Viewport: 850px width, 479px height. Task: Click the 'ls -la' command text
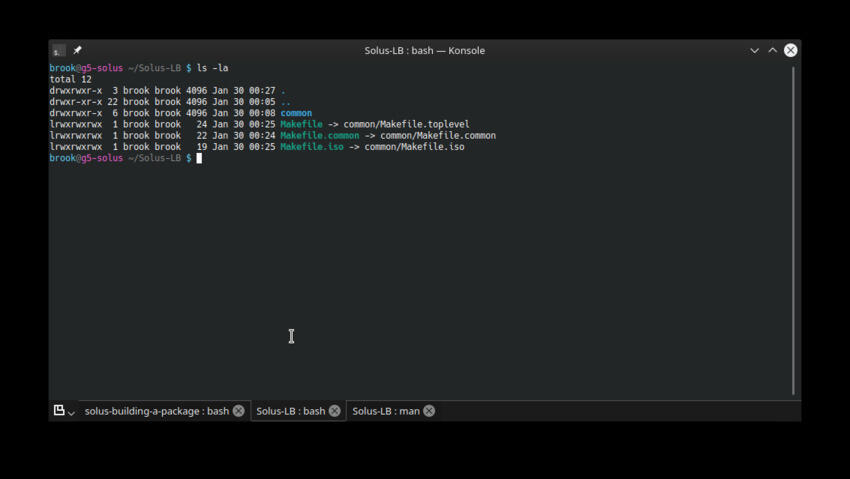pos(212,68)
